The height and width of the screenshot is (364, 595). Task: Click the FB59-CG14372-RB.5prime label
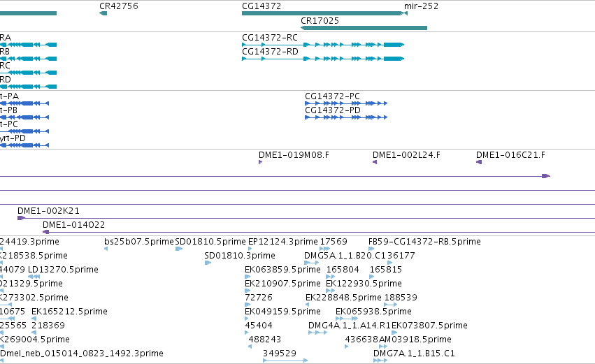424,242
